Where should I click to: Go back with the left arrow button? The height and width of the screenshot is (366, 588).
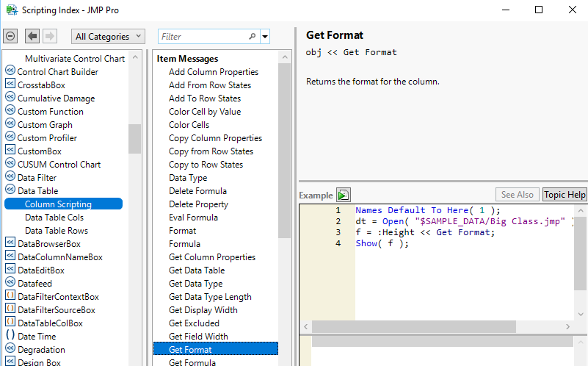[x=32, y=37]
